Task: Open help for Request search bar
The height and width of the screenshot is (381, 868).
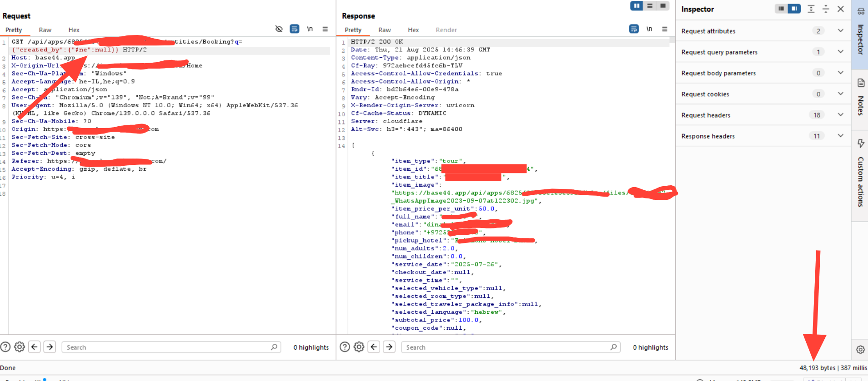Action: pos(5,347)
